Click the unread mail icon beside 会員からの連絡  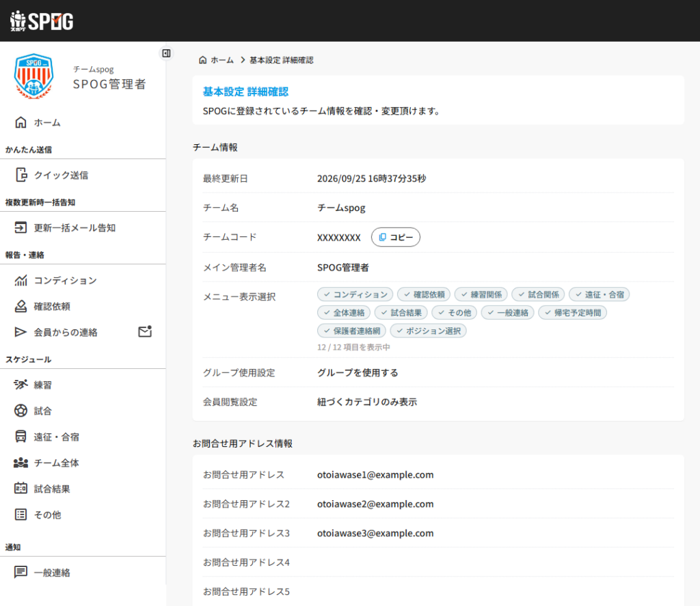[x=145, y=331]
